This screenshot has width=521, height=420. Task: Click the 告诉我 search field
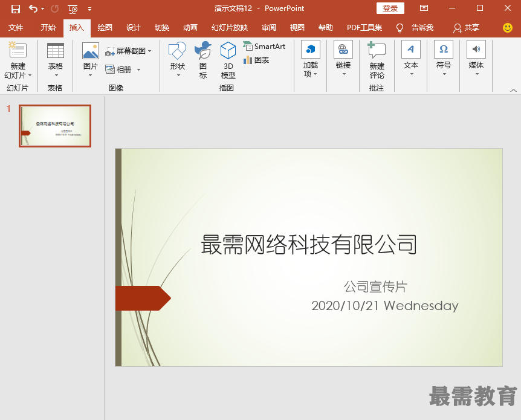[422, 28]
